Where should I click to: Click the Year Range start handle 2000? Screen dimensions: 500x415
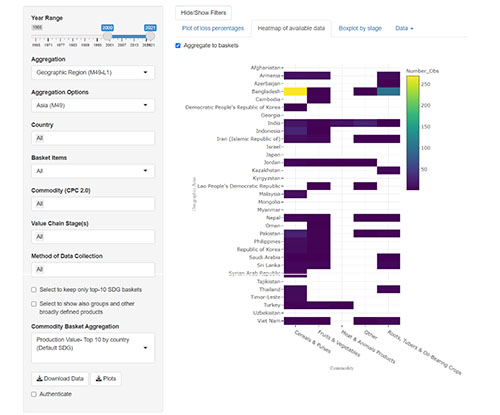[107, 36]
